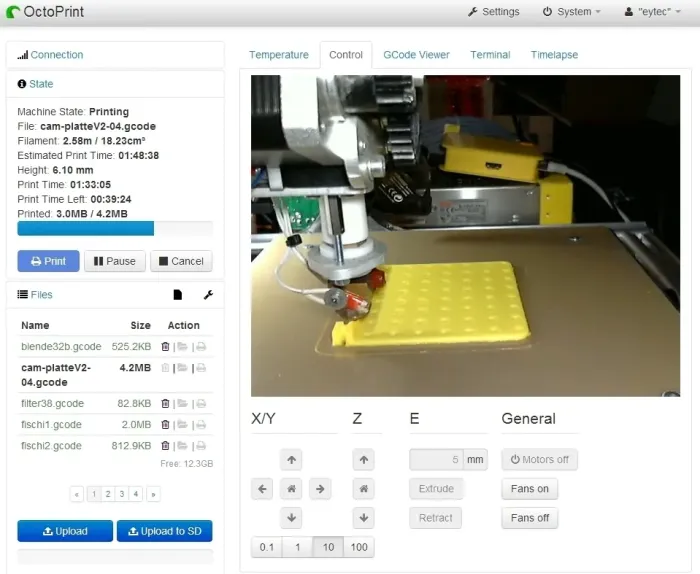Click the Fans on button

(529, 489)
